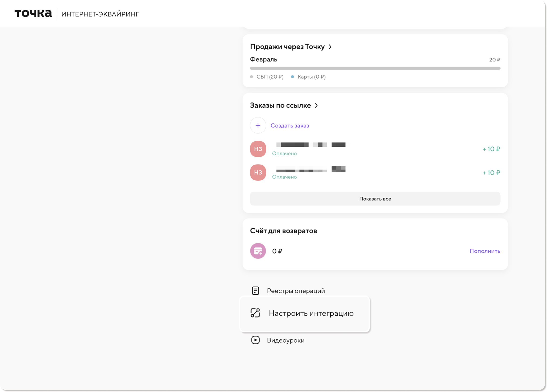Image resolution: width=547 pixels, height=392 pixels.
Task: Click first НЗ order avatar
Action: [258, 149]
